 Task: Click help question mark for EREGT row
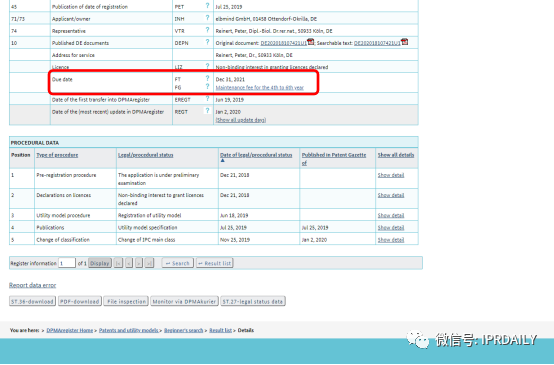point(207,99)
